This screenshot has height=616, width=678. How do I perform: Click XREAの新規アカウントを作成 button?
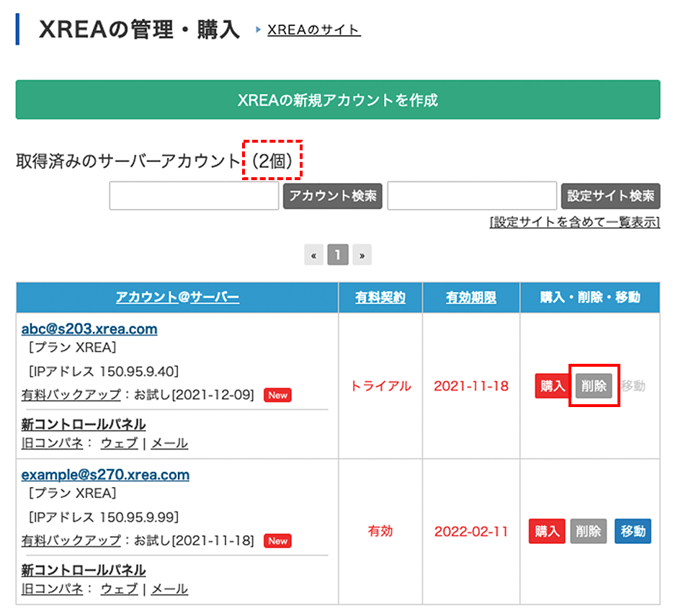pyautogui.click(x=338, y=100)
